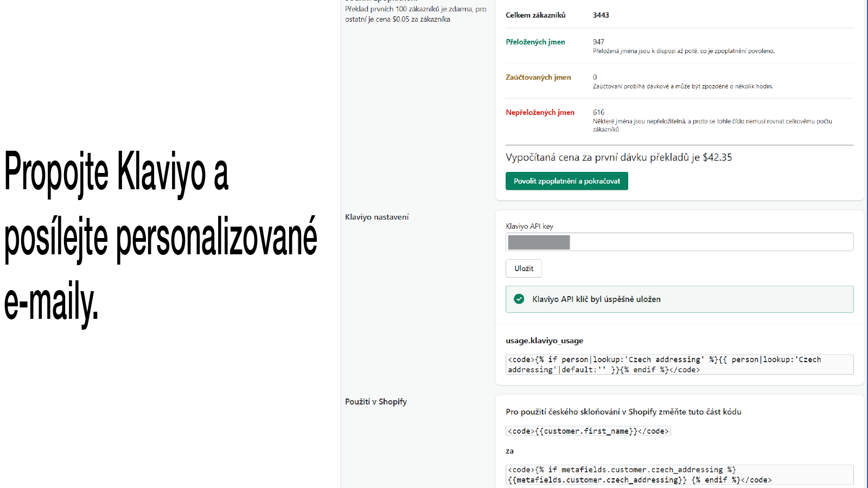Select the metafields czech_addressing code snippet
This screenshot has height=488, width=868.
679,474
